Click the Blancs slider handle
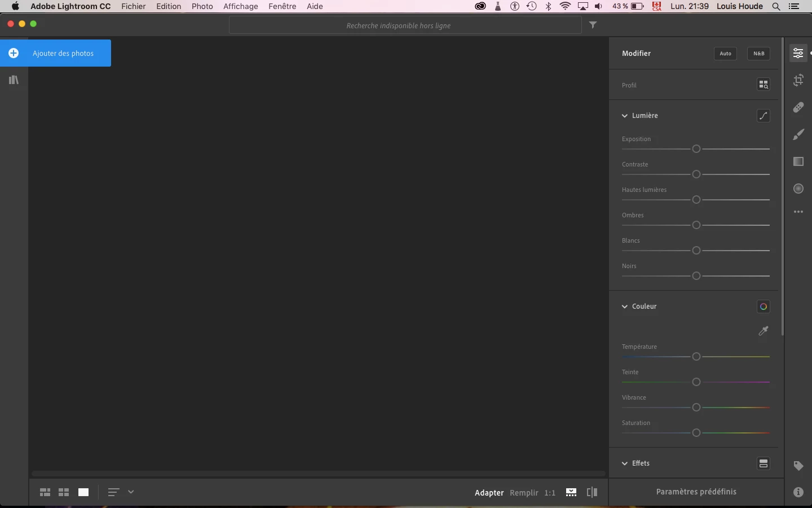Viewport: 812px width, 508px height. 696,251
